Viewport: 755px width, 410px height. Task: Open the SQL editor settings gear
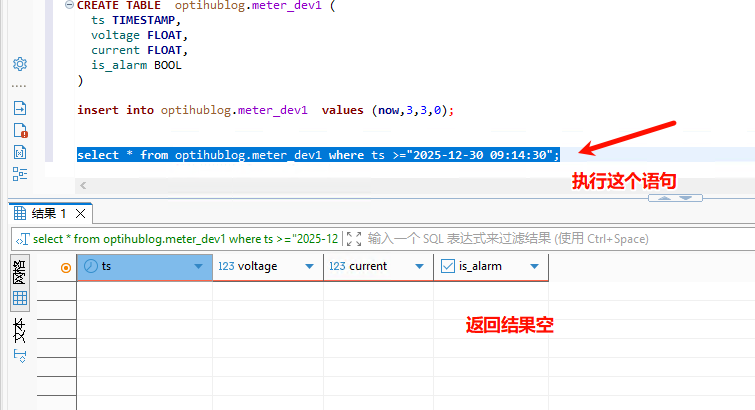[19, 64]
